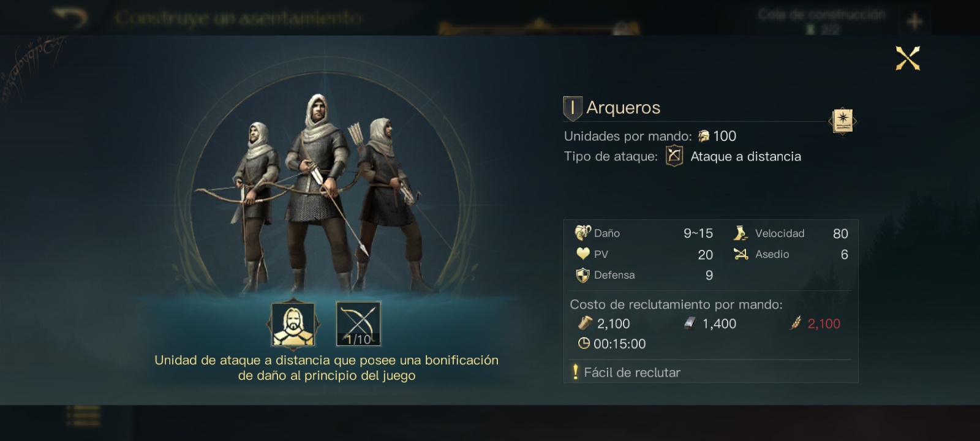Tap the Fácil de reclutar note
This screenshot has width=980, height=441.
[x=626, y=372]
